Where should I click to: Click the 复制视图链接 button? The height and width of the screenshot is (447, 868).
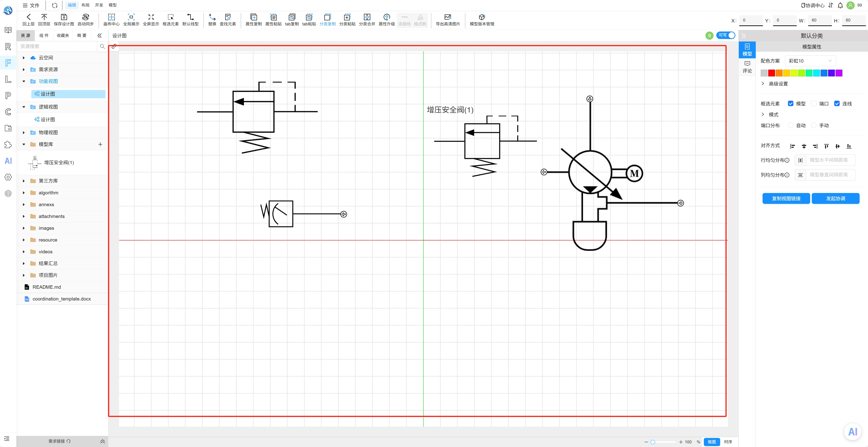(786, 199)
